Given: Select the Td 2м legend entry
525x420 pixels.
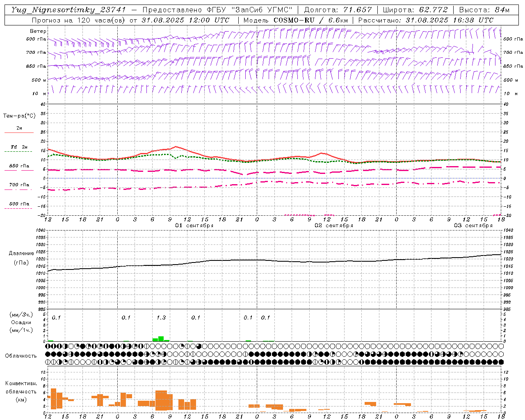Looking at the screenshot, I should tap(19, 147).
